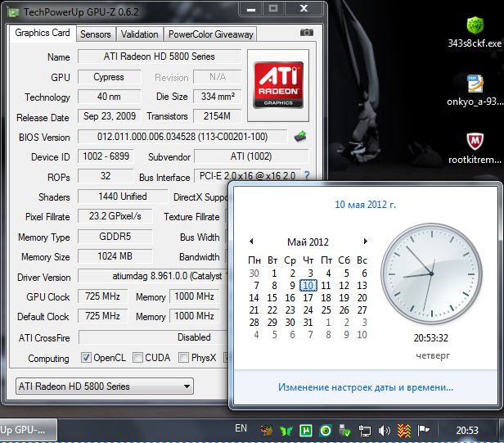Click the четверг weekday label
Screen dimensions: 504x443
(x=433, y=355)
